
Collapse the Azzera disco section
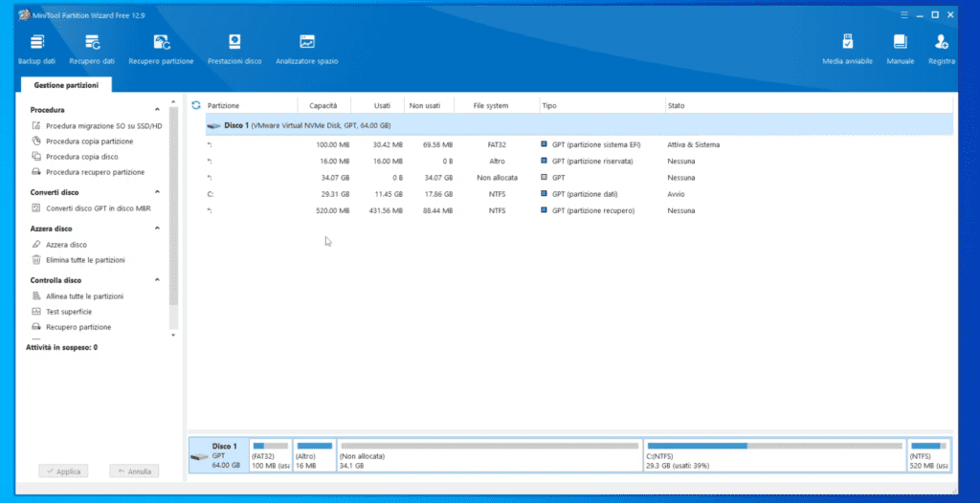158,229
